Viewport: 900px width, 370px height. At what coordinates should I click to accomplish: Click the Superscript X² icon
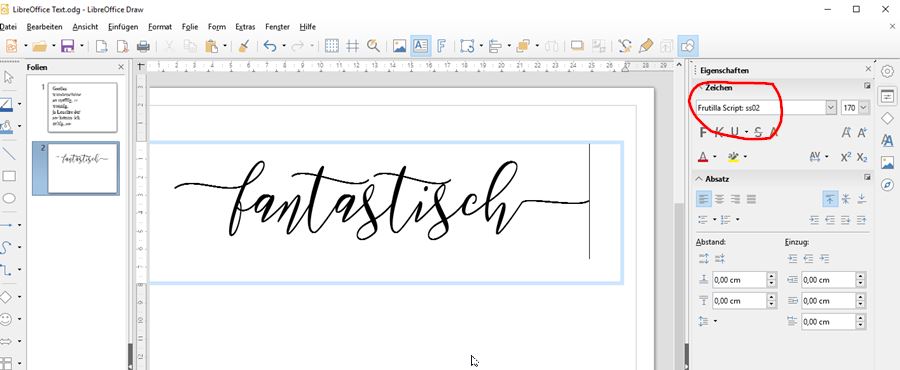tap(846, 157)
